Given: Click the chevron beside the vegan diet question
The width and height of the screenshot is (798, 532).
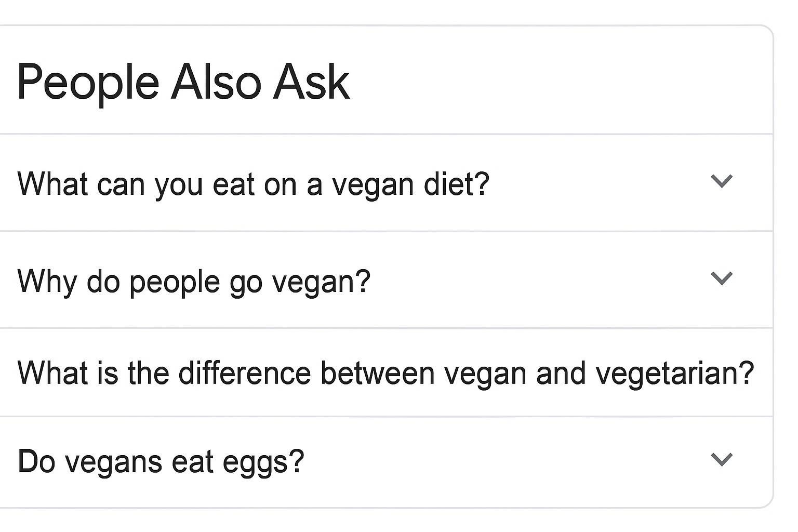Looking at the screenshot, I should pos(721,181).
